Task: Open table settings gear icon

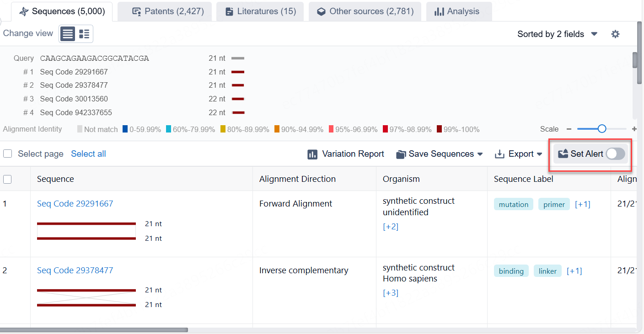Action: click(615, 34)
